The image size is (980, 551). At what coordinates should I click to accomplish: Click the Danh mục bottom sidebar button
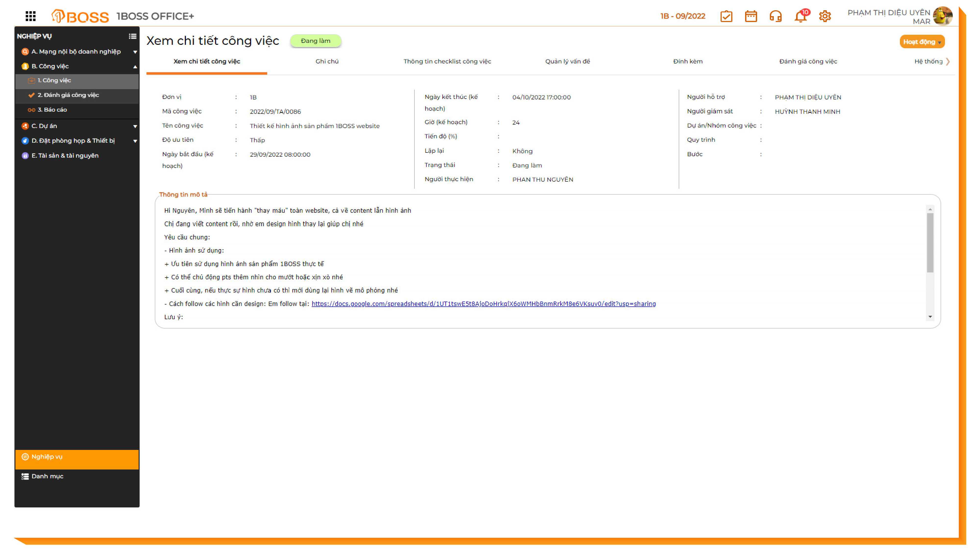click(x=47, y=476)
